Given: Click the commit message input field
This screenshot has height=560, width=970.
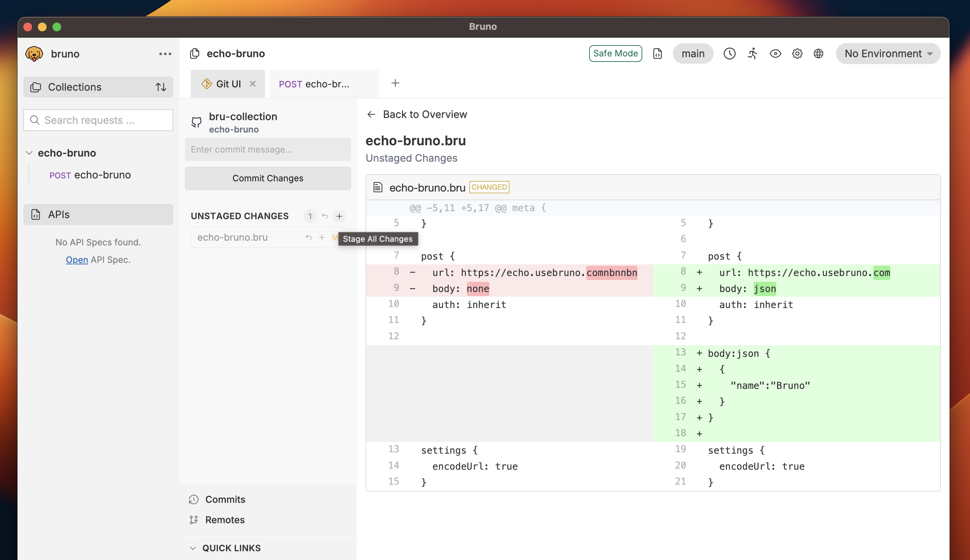Looking at the screenshot, I should [x=268, y=149].
